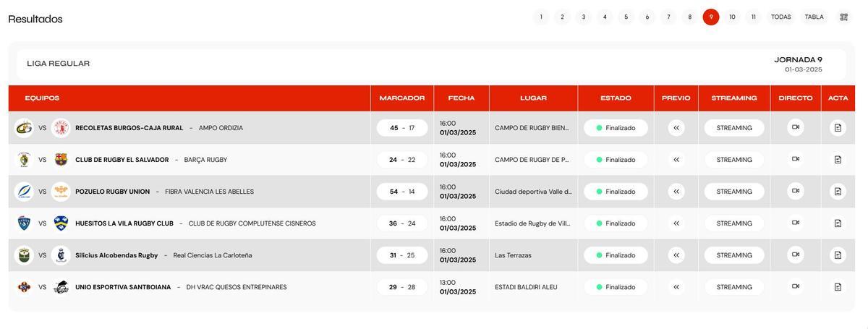Click the Recoletas Burgos team logo

tap(24, 128)
